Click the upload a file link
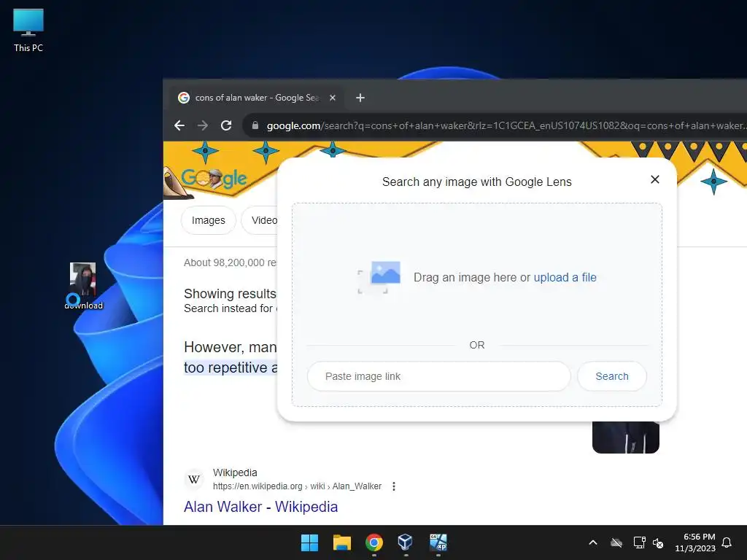747x560 pixels. [565, 278]
